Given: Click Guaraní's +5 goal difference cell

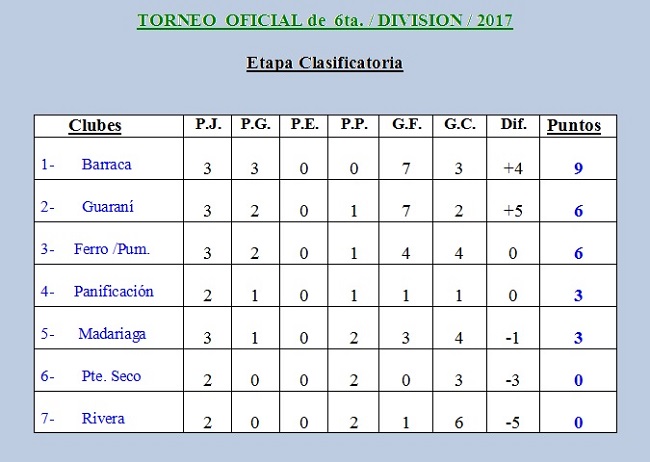Looking at the screenshot, I should click(x=513, y=211).
